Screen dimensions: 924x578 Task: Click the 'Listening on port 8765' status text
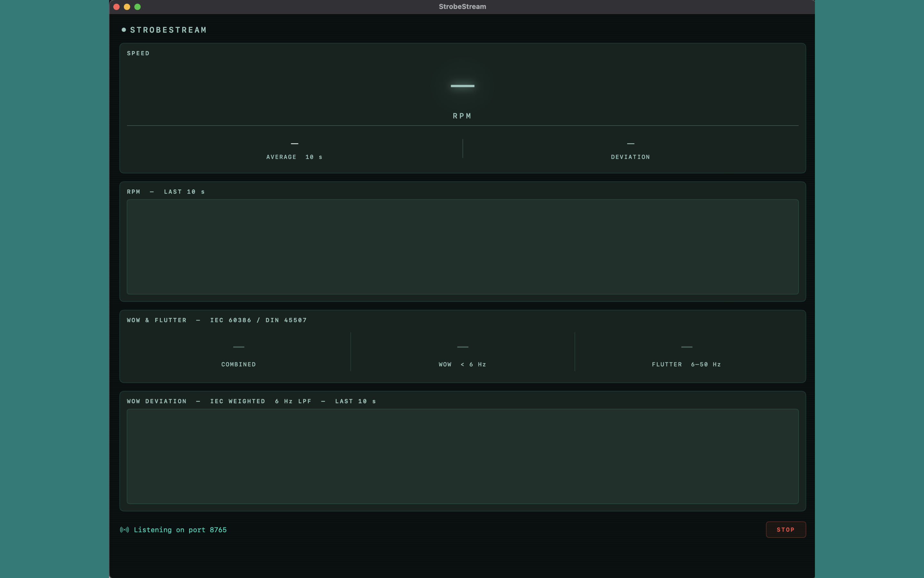[x=180, y=530]
